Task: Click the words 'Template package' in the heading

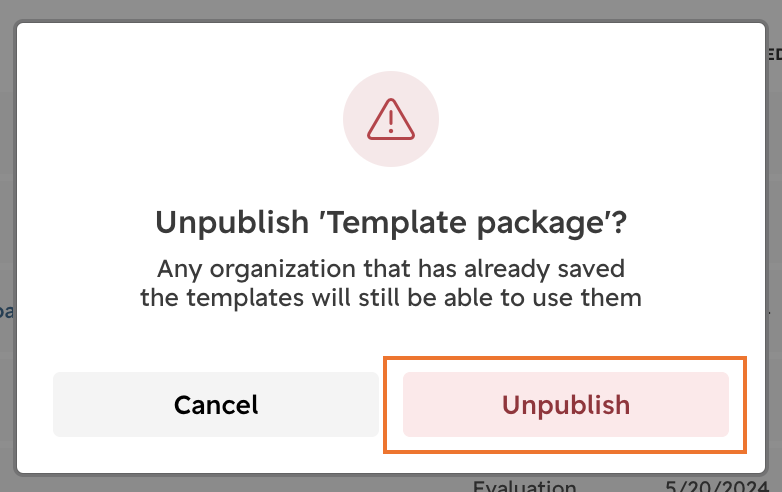Action: (x=467, y=222)
